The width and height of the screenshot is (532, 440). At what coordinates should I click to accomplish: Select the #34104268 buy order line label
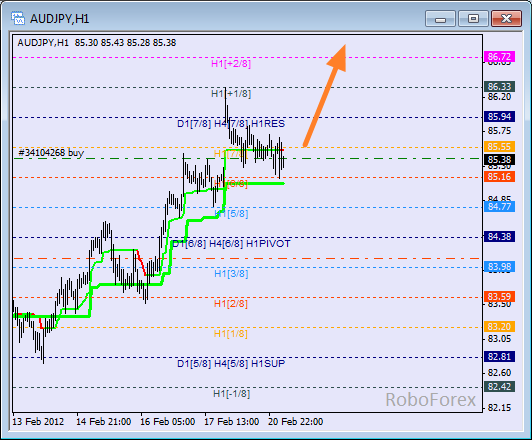(51, 153)
